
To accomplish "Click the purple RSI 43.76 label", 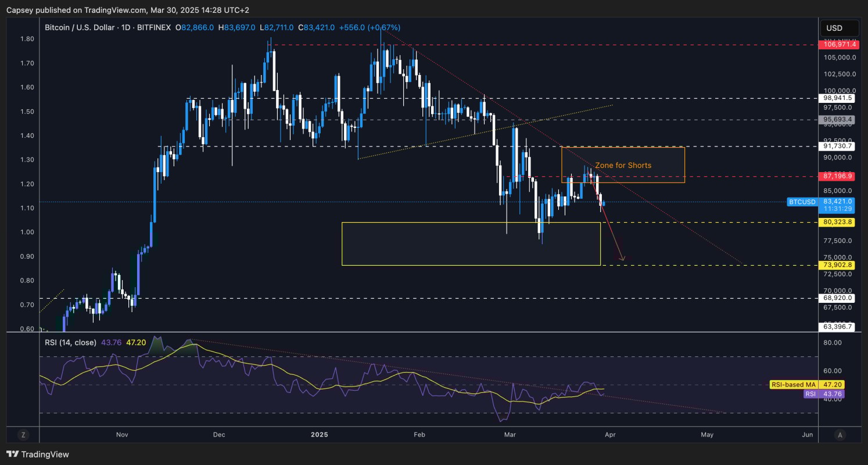I will click(810, 394).
